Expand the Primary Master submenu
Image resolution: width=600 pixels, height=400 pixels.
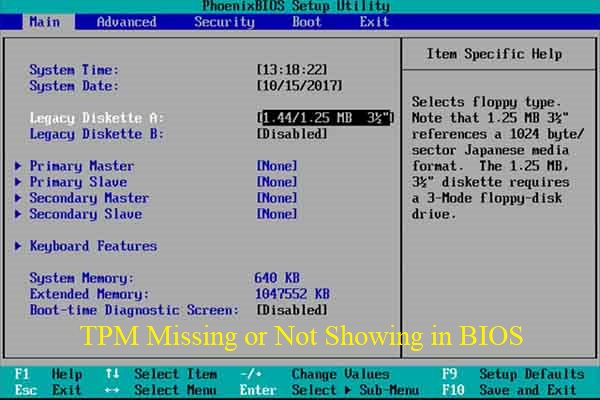[82, 166]
